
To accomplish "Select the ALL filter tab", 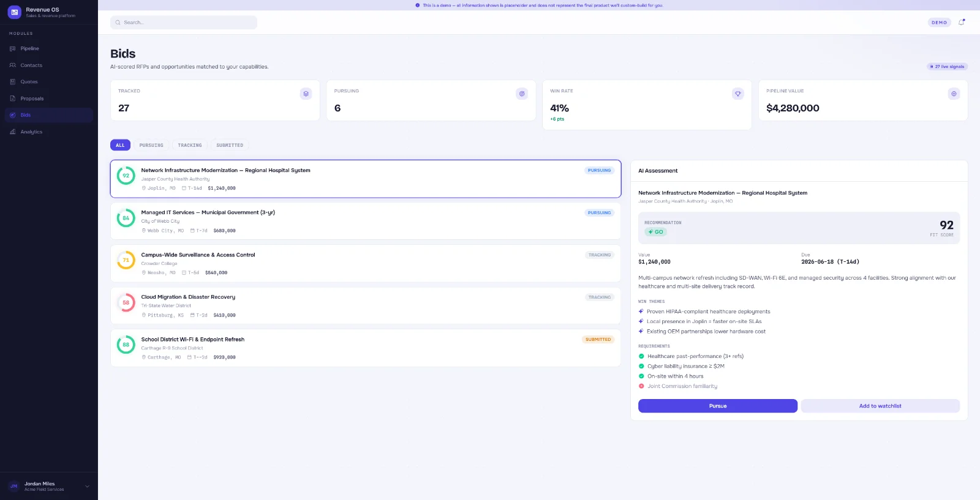I will tap(120, 145).
